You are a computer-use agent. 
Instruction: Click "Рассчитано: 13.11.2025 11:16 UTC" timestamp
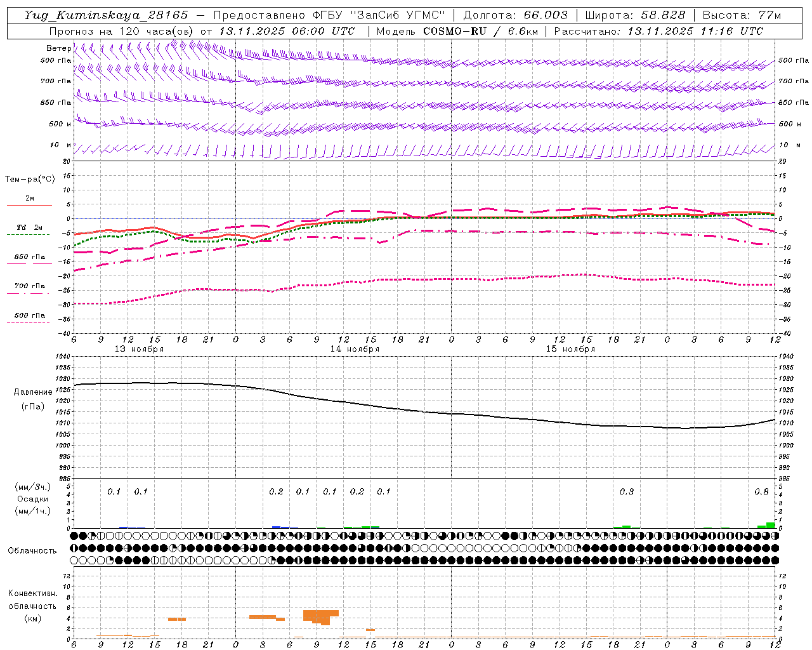(x=658, y=31)
